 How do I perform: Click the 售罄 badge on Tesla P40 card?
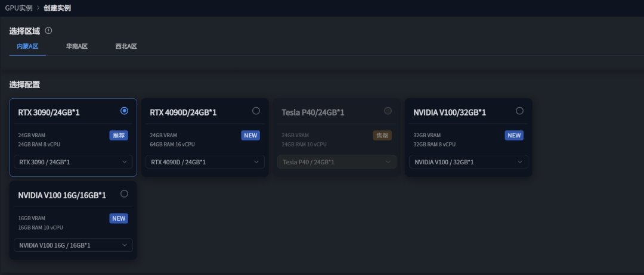click(382, 135)
